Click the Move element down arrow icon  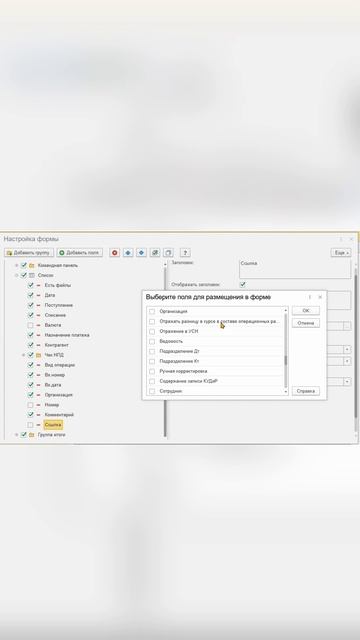coord(141,253)
